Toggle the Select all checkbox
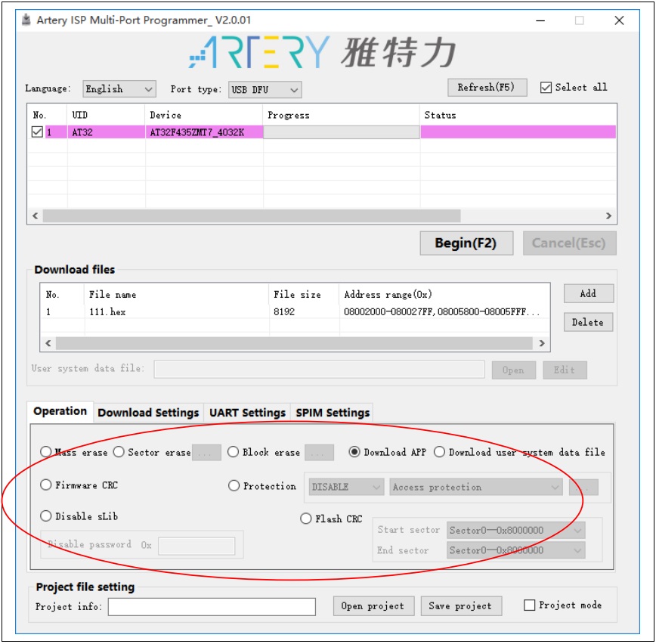The height and width of the screenshot is (644, 656). [546, 88]
